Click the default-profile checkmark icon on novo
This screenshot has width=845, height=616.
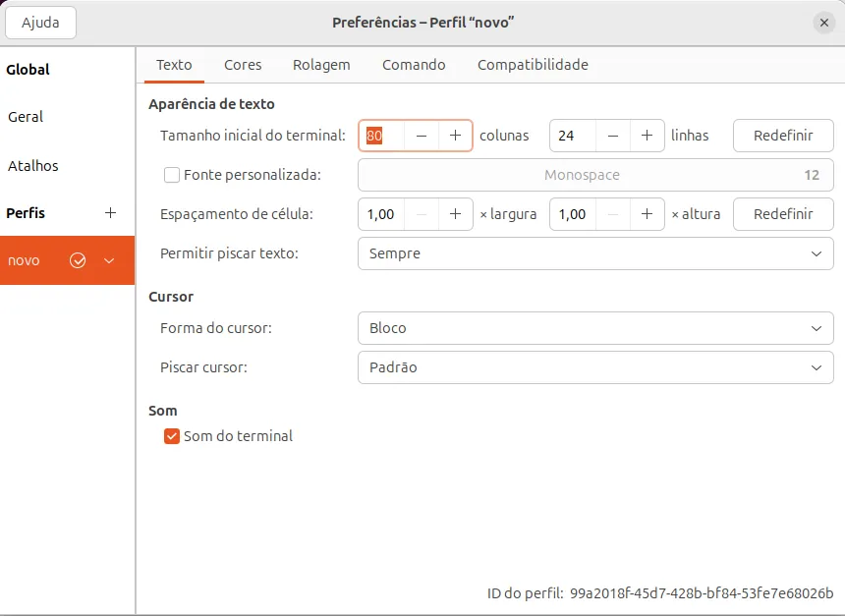click(x=79, y=260)
